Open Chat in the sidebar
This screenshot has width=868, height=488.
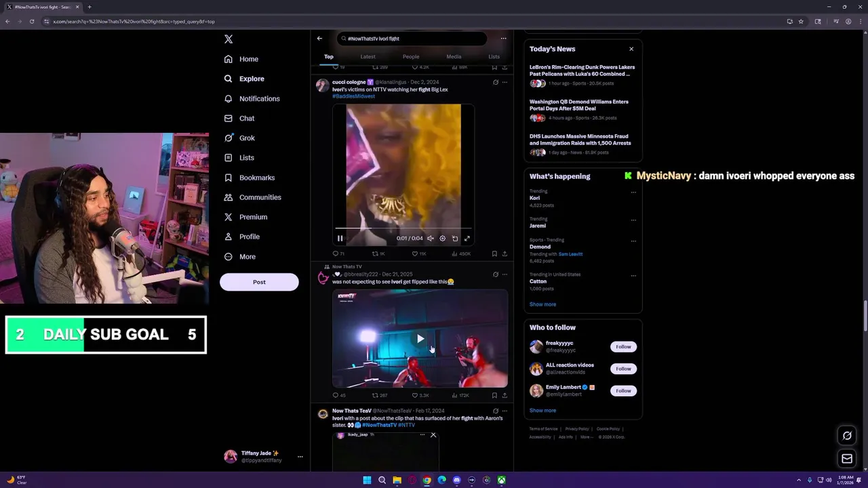click(239, 119)
